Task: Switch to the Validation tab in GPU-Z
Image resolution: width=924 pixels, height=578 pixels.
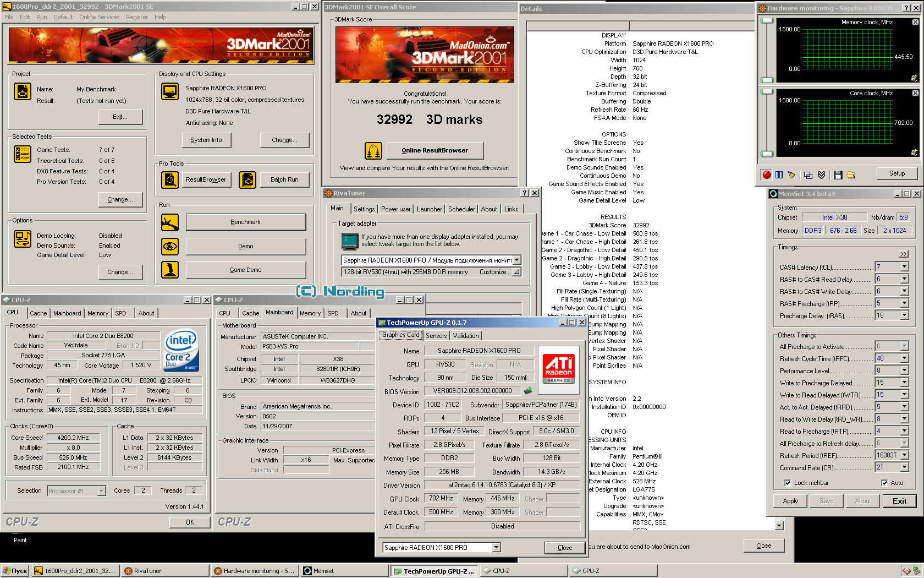Action: (x=466, y=336)
